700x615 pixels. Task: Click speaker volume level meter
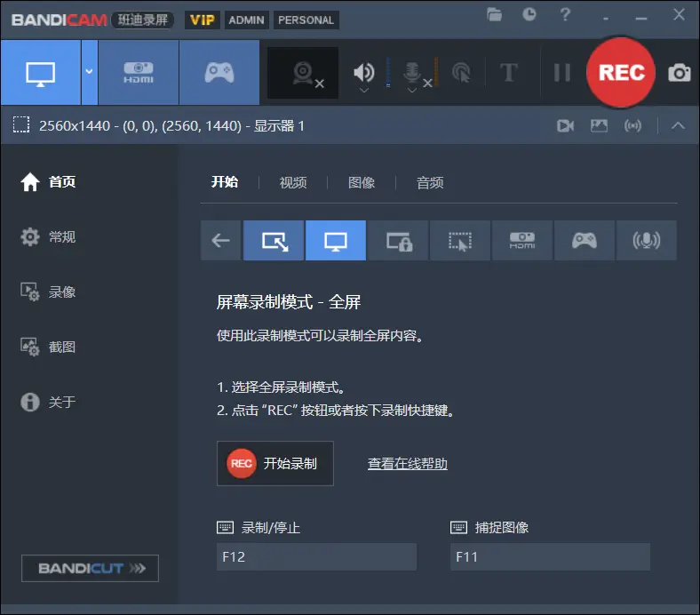click(388, 72)
